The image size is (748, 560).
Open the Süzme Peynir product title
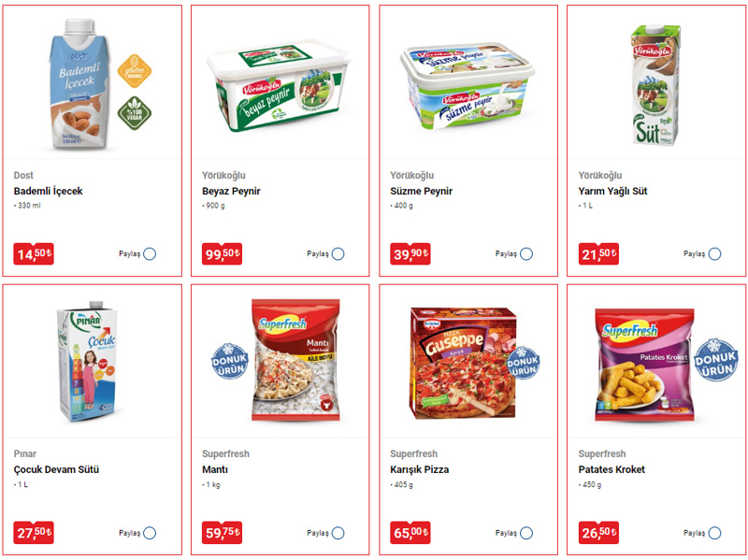coord(422,191)
